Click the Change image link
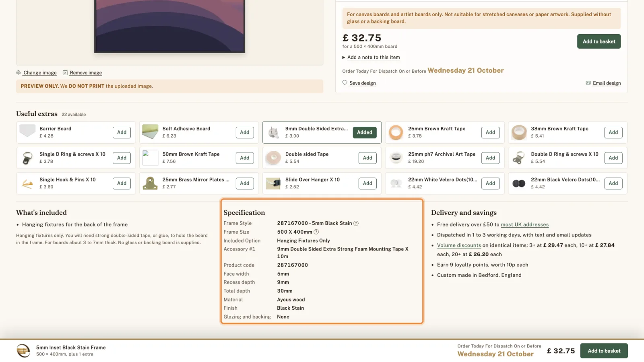Viewport: 644px width, 362px height. (40, 73)
